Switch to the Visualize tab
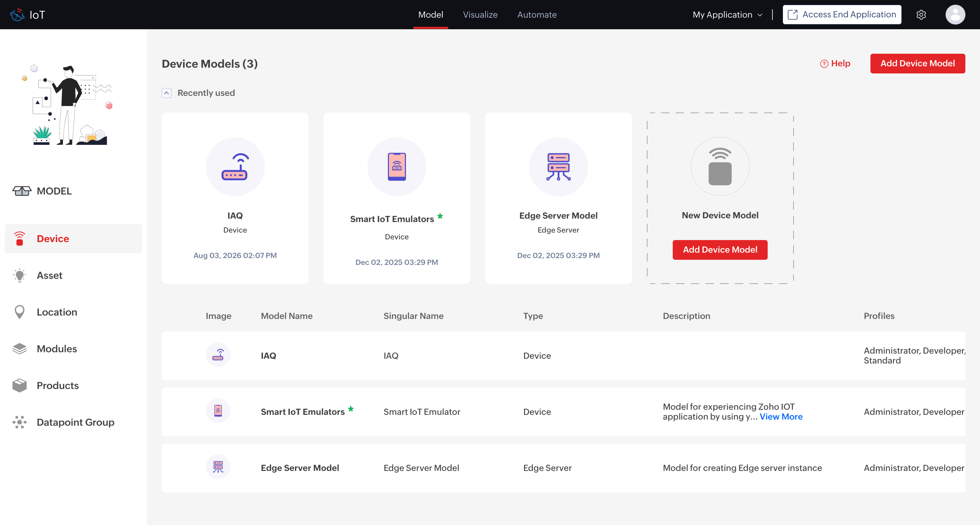This screenshot has height=525, width=980. coord(480,15)
